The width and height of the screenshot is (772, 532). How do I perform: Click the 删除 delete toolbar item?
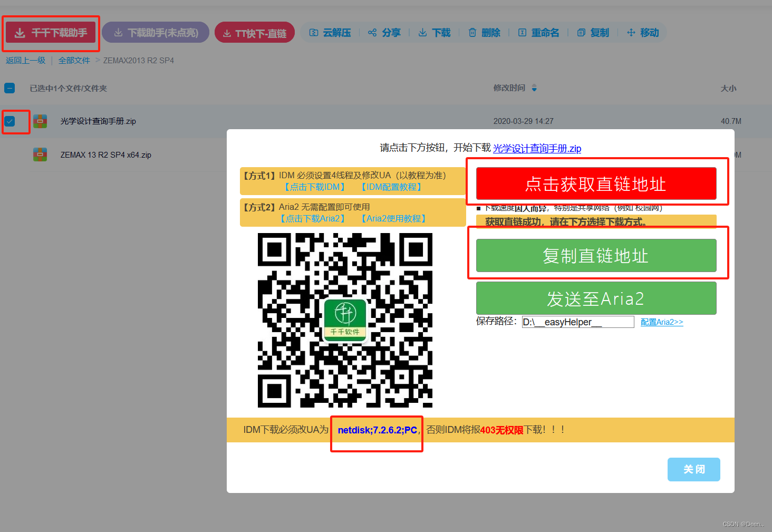click(x=484, y=33)
